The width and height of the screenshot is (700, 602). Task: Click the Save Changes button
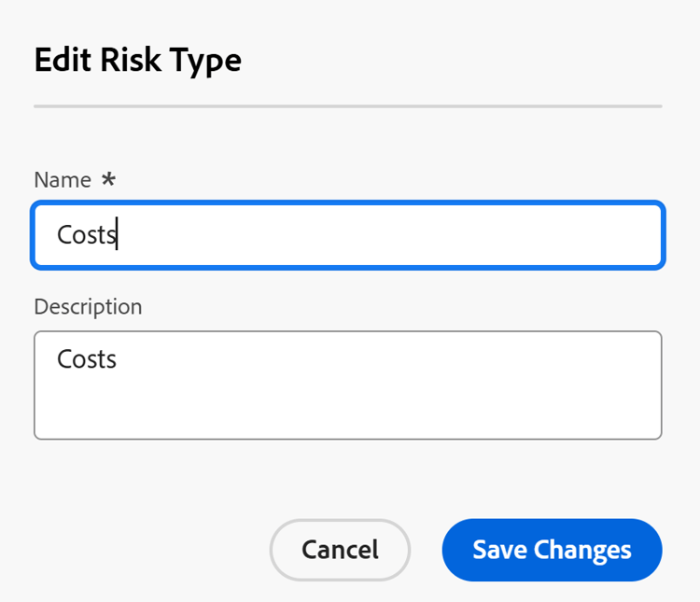552,550
